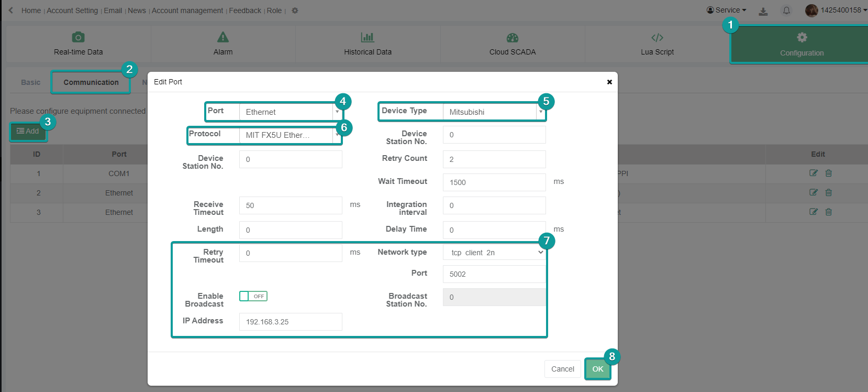Delete the COM1 port row
The height and width of the screenshot is (392, 868).
coord(829,173)
